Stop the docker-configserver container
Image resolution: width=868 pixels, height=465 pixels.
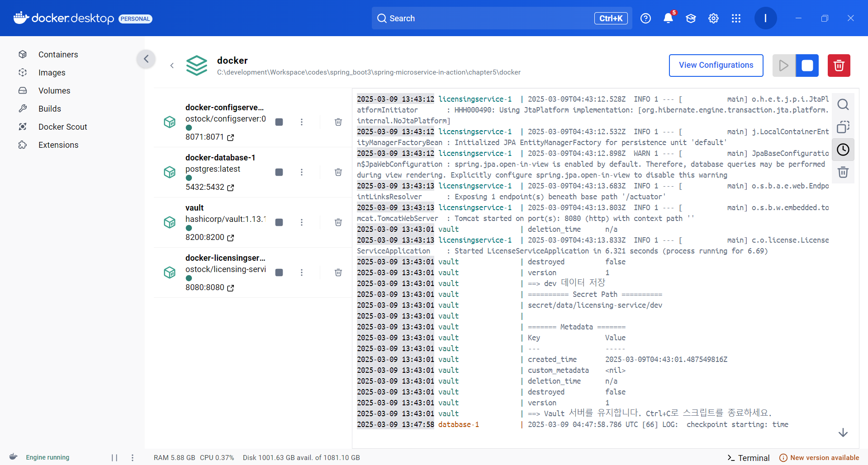pyautogui.click(x=279, y=122)
